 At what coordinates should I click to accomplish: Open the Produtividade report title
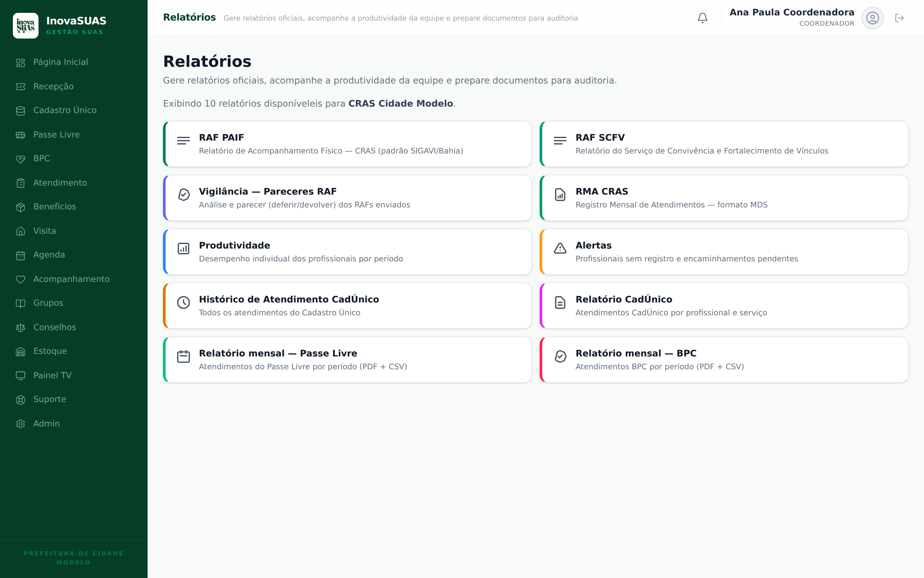(x=235, y=245)
